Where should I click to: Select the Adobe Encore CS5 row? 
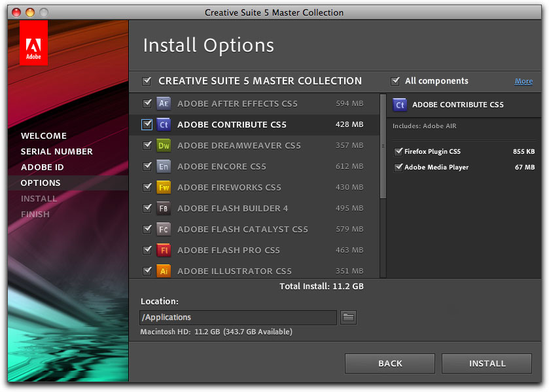255,166
